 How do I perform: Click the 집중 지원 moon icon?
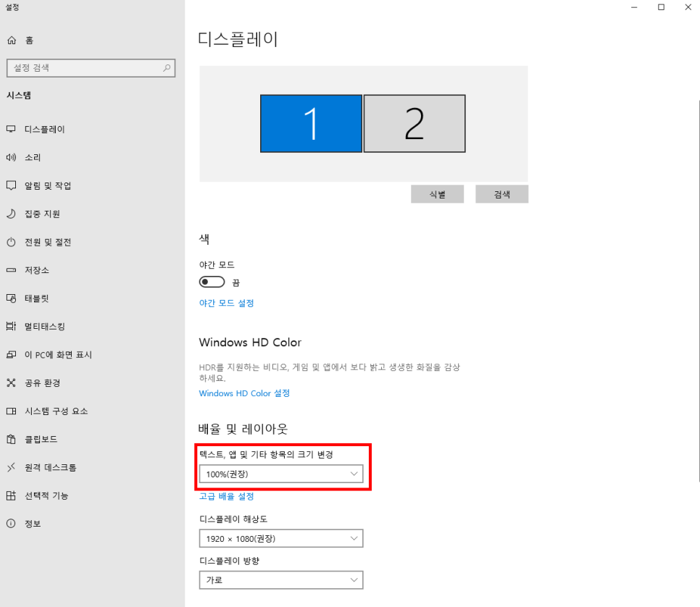pos(11,214)
